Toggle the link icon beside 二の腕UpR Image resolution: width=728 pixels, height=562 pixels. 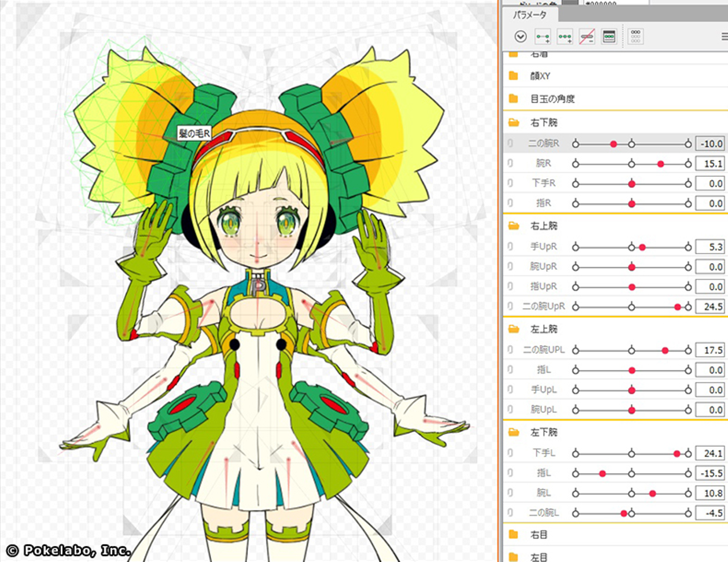click(x=510, y=306)
